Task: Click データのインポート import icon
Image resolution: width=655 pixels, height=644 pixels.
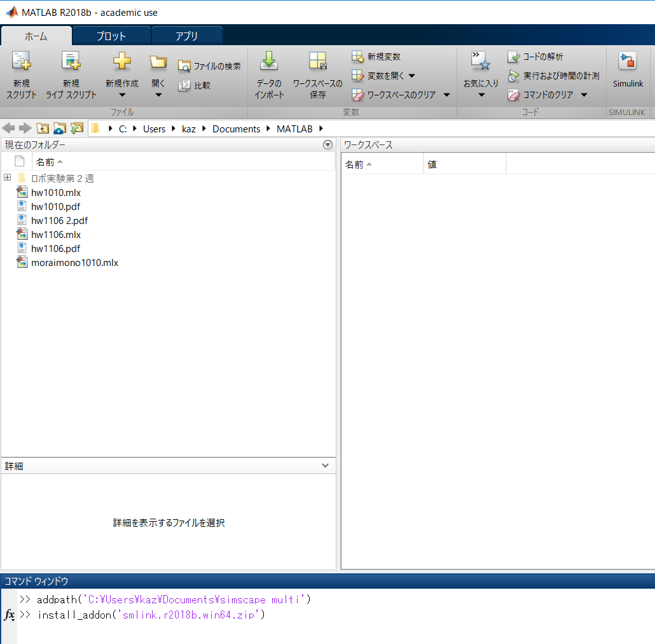Action: 269,61
